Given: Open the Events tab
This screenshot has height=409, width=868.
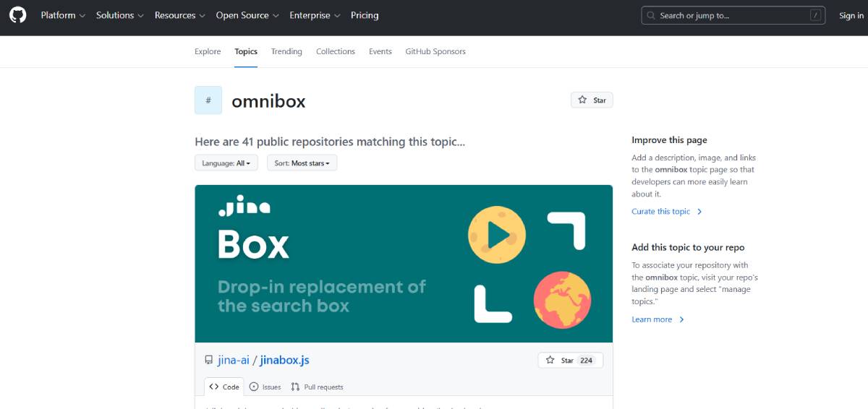Looking at the screenshot, I should (x=380, y=51).
